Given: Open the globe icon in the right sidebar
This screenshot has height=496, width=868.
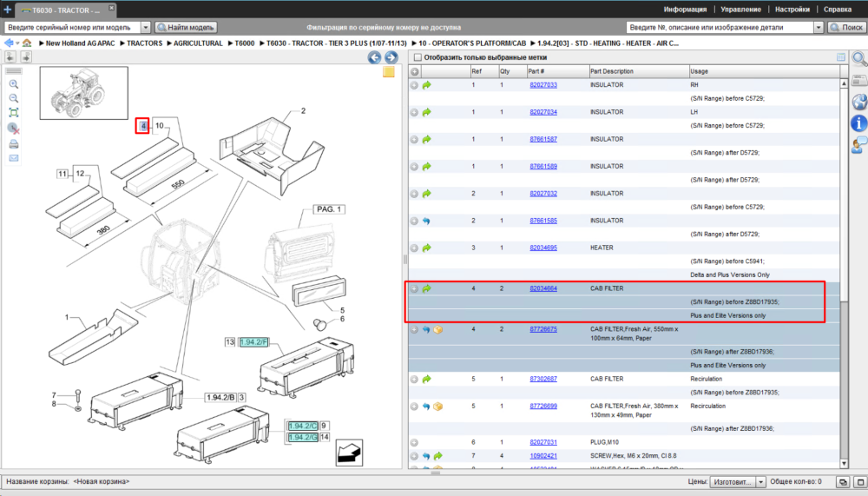Looking at the screenshot, I should [859, 102].
